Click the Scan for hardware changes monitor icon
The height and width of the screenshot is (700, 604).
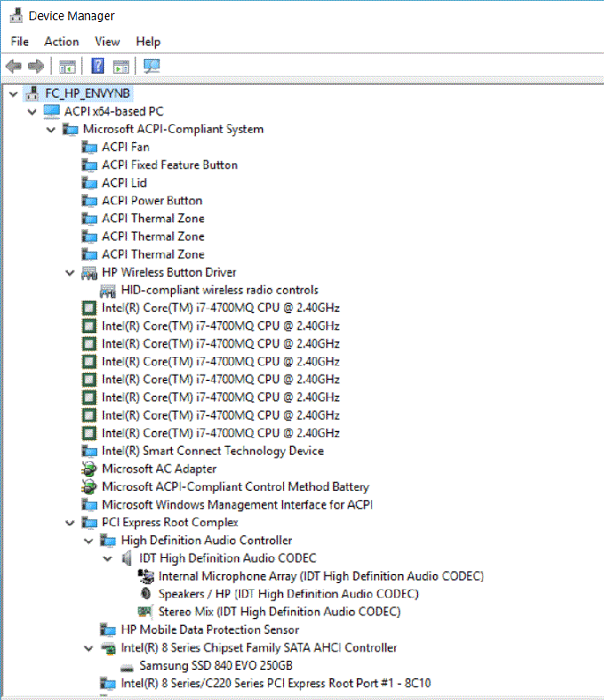pyautogui.click(x=152, y=66)
